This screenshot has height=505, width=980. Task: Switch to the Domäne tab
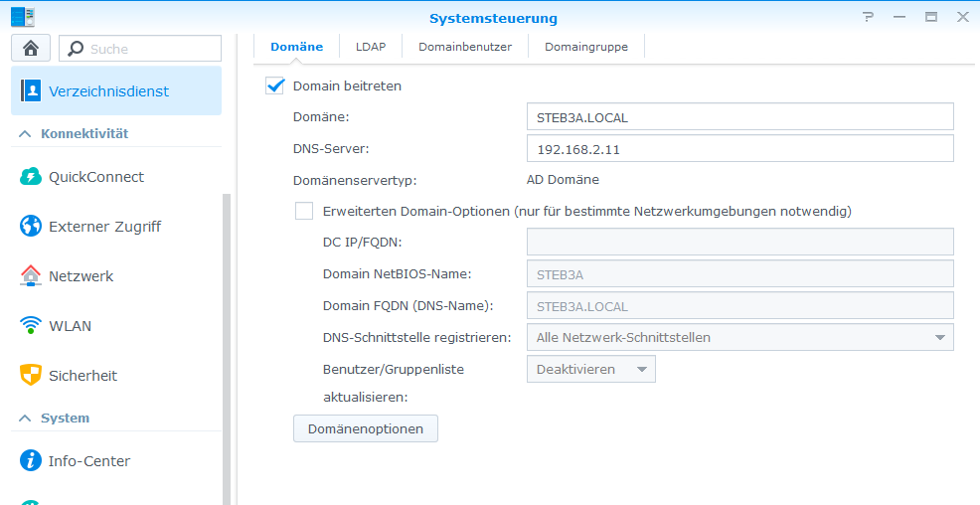[x=297, y=47]
